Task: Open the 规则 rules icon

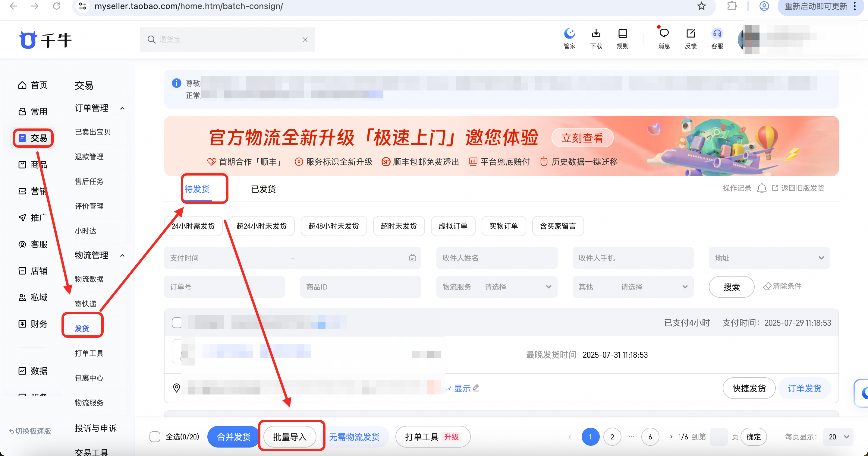Action: pos(622,38)
